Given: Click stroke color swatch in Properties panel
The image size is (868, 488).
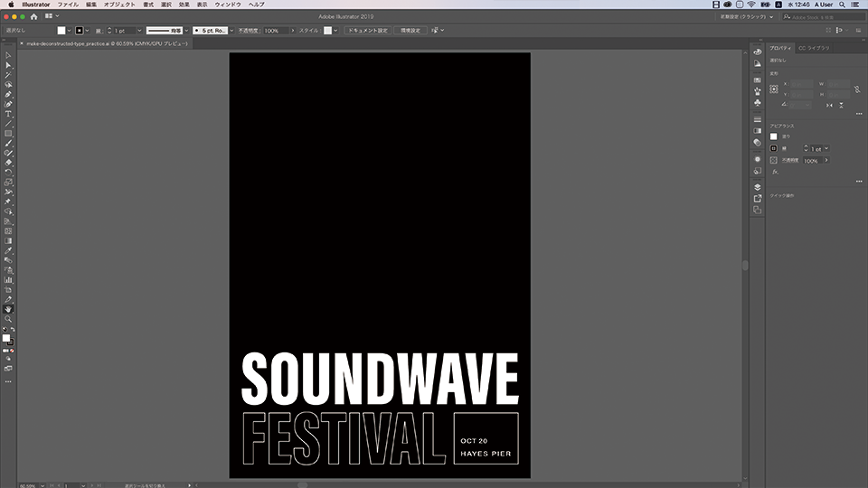Looking at the screenshot, I should tap(774, 148).
